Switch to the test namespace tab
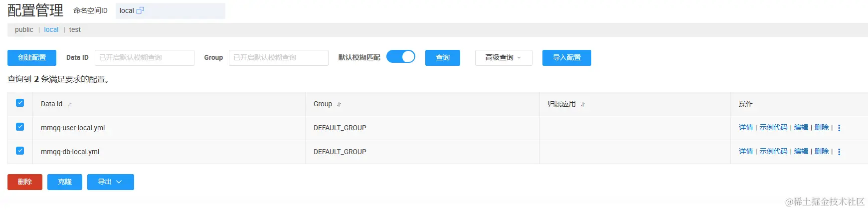The width and height of the screenshot is (868, 210). click(x=75, y=30)
